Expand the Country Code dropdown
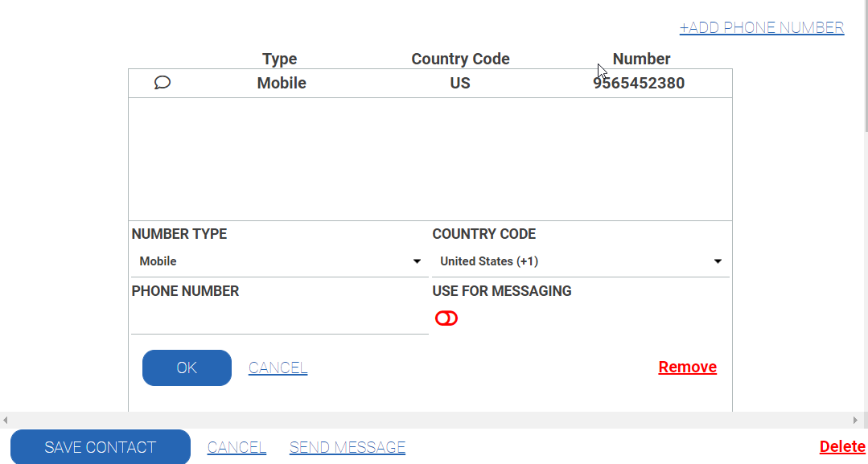This screenshot has height=464, width=868. (580, 261)
